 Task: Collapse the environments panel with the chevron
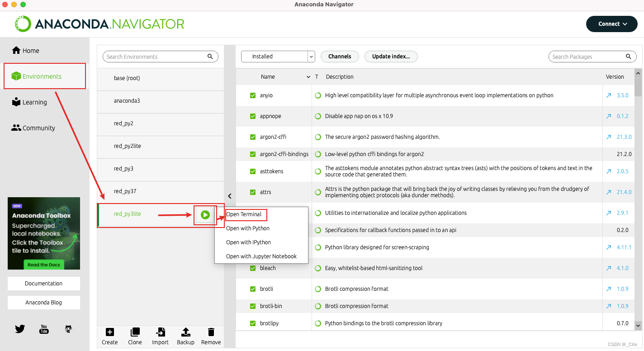[230, 196]
